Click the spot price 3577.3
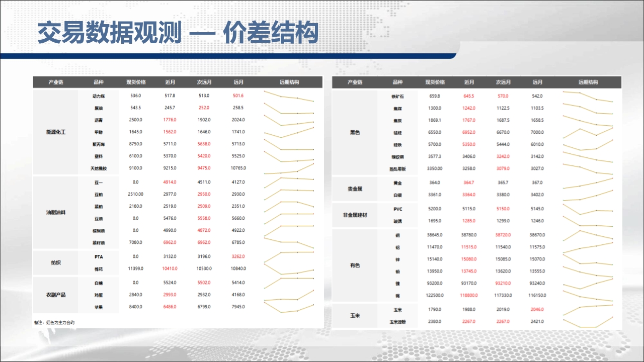644x362 pixels. [434, 156]
